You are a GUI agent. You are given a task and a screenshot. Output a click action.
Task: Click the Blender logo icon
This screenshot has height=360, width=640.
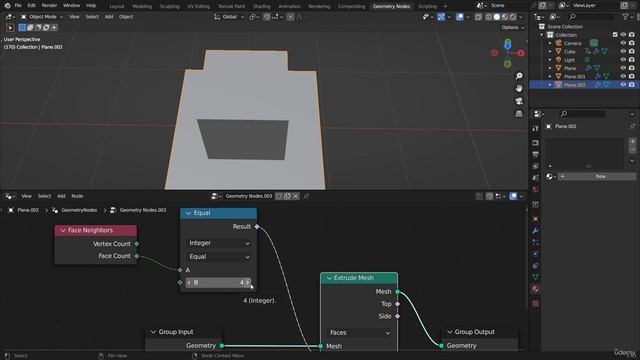(7, 6)
